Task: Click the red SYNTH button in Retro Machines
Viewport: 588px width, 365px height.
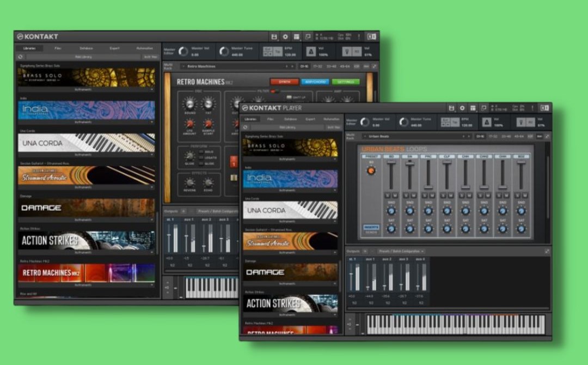Action: 284,82
